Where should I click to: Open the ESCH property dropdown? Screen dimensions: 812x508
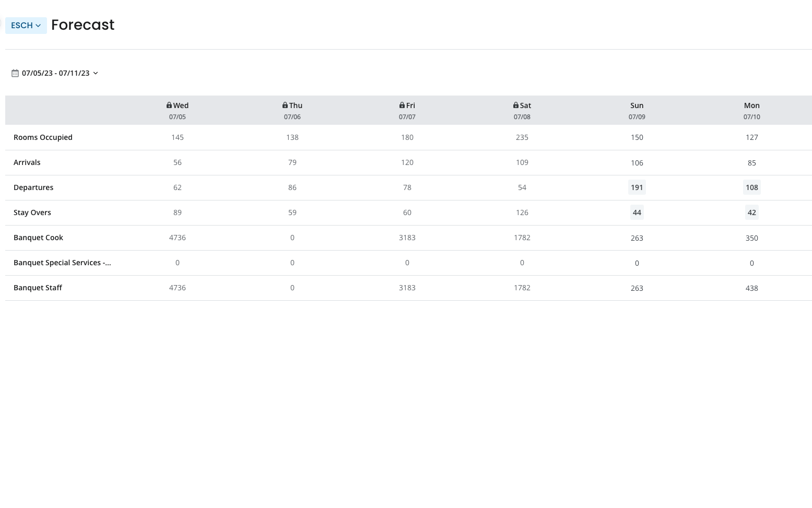(26, 26)
